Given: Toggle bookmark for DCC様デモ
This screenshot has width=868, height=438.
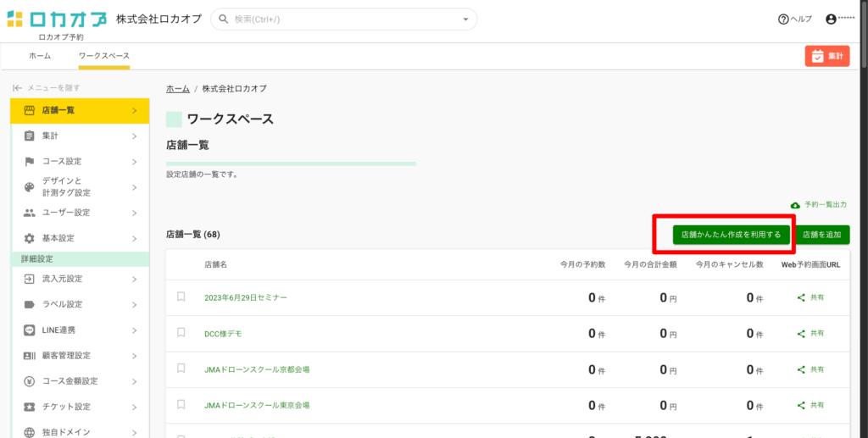Looking at the screenshot, I should click(x=181, y=333).
